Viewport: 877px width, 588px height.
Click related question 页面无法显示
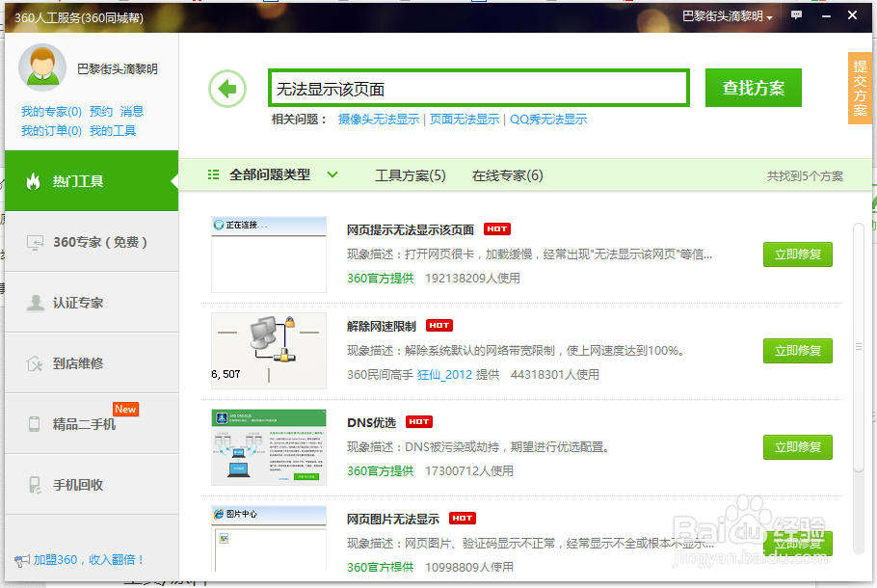click(x=465, y=120)
